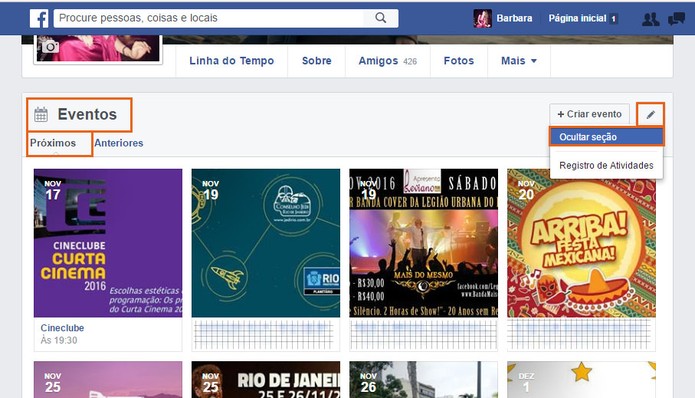Click the Facebook logo icon
The image size is (695, 398).
point(39,18)
